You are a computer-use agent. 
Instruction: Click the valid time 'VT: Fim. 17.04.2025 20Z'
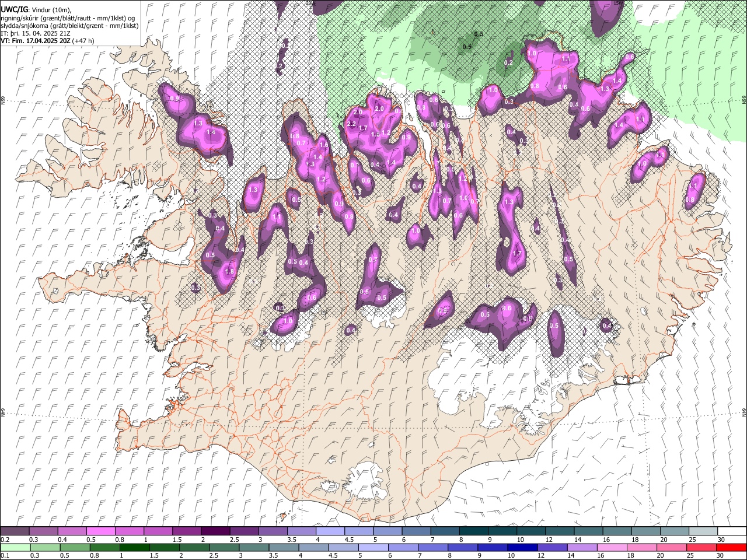(36, 41)
